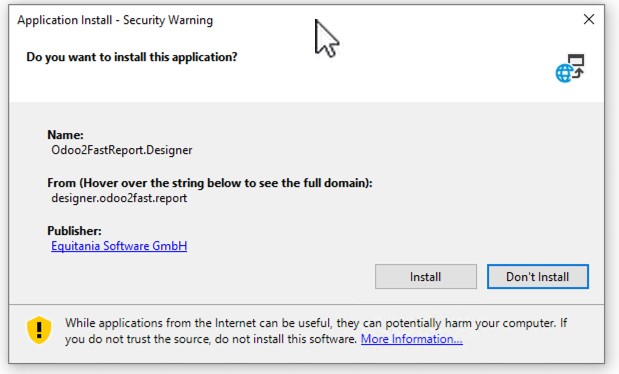The height and width of the screenshot is (374, 619).
Task: Click the window-with-arrow part of install icon
Action: point(576,65)
